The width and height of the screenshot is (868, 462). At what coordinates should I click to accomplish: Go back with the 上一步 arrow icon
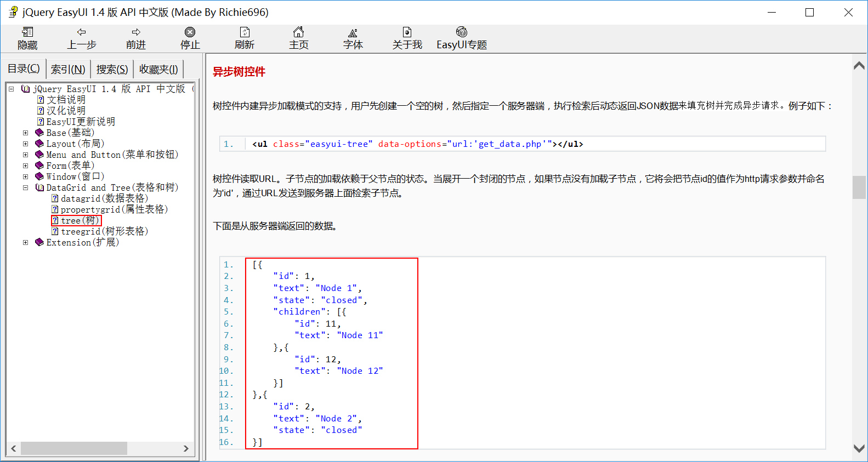coord(82,32)
